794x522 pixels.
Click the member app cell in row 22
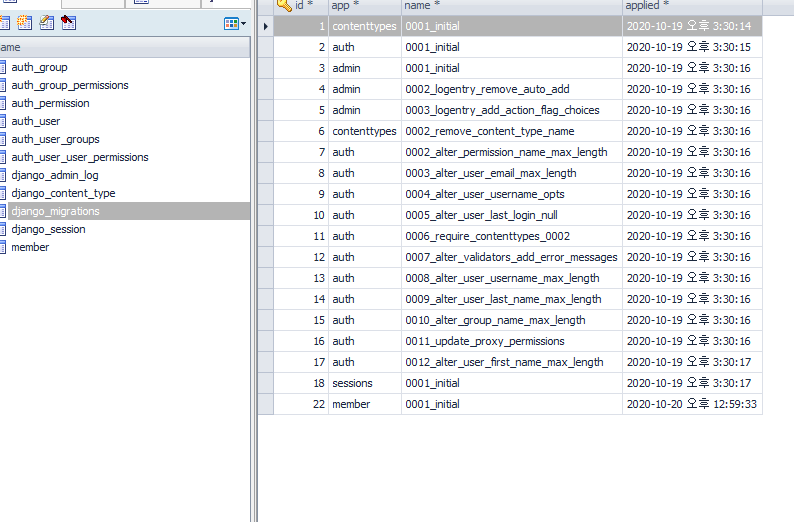(365, 405)
